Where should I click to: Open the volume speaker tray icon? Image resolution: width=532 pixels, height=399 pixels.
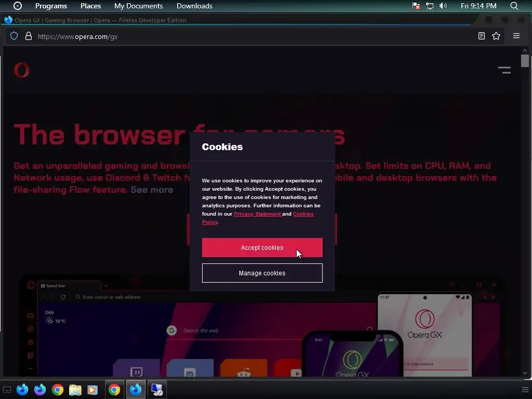(443, 6)
